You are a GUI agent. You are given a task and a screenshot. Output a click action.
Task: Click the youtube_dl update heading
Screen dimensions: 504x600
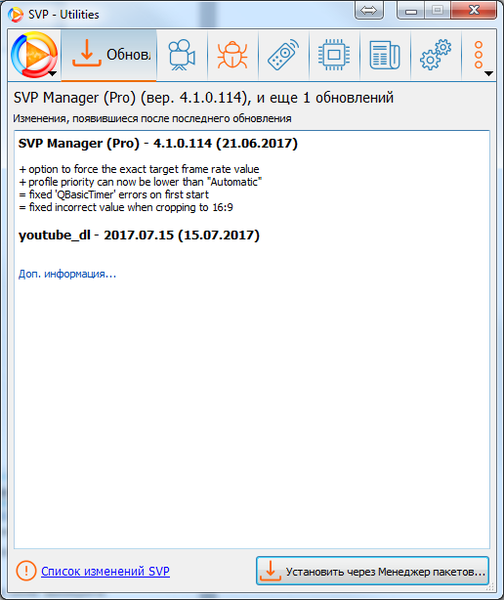click(x=139, y=235)
